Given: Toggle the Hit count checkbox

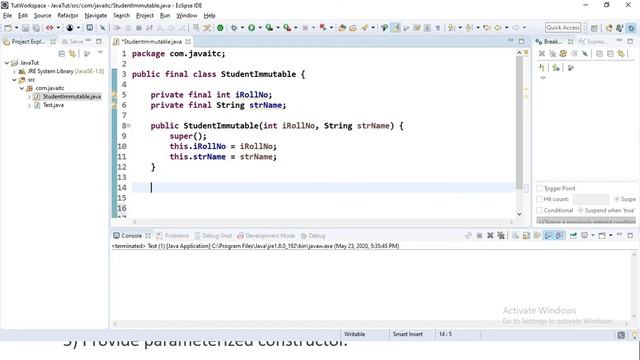Looking at the screenshot, I should tap(540, 199).
